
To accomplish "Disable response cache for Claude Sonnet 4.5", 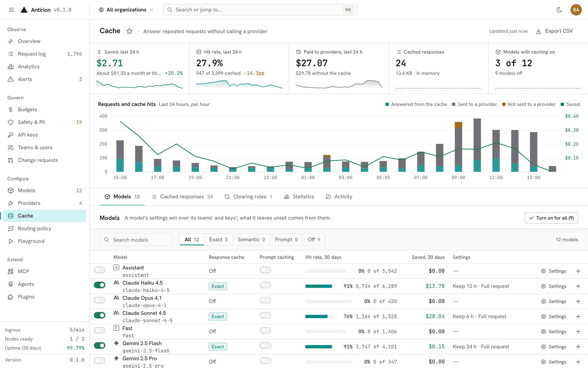I will pos(100,315).
